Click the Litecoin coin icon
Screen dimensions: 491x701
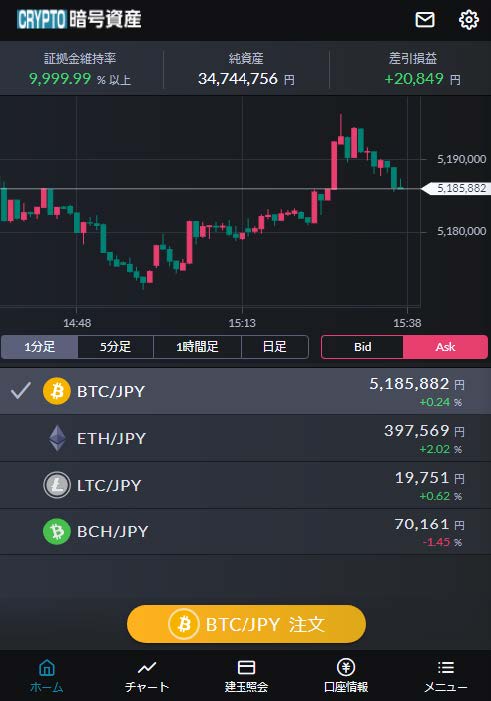pos(57,485)
